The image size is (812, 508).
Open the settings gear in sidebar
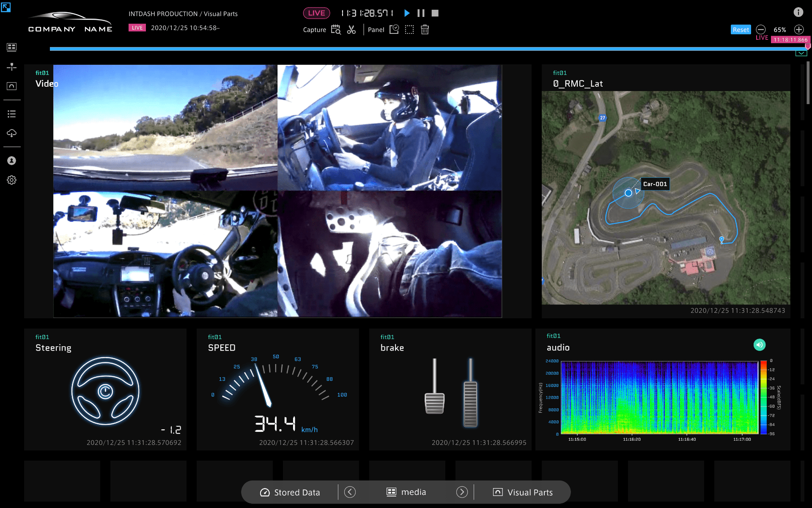tap(11, 180)
